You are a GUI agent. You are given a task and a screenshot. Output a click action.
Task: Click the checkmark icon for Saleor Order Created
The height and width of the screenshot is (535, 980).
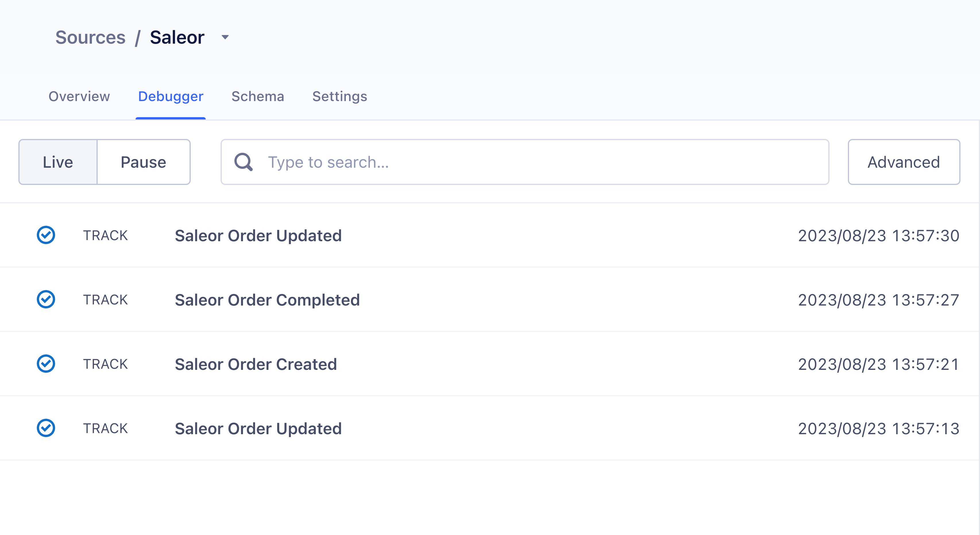(46, 364)
